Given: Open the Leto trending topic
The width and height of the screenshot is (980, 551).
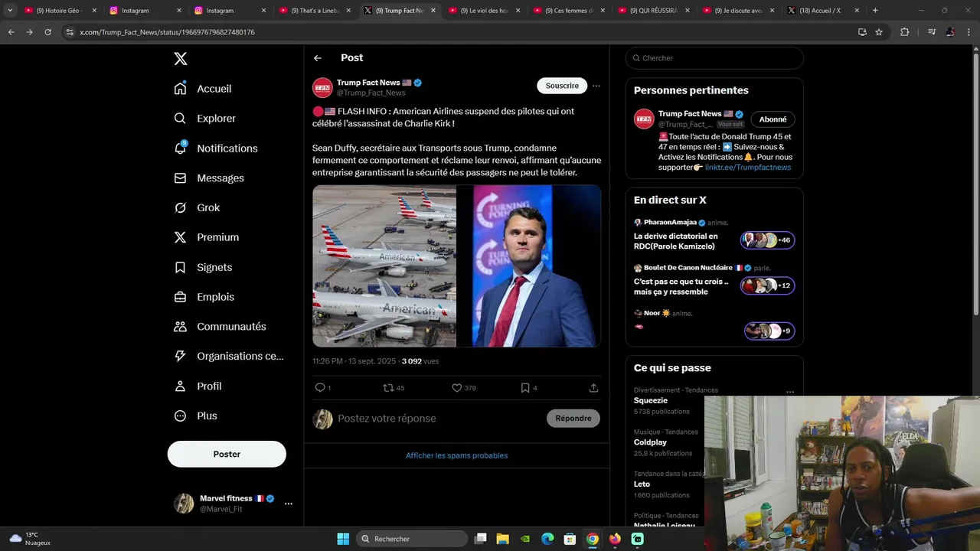Looking at the screenshot, I should pos(642,484).
